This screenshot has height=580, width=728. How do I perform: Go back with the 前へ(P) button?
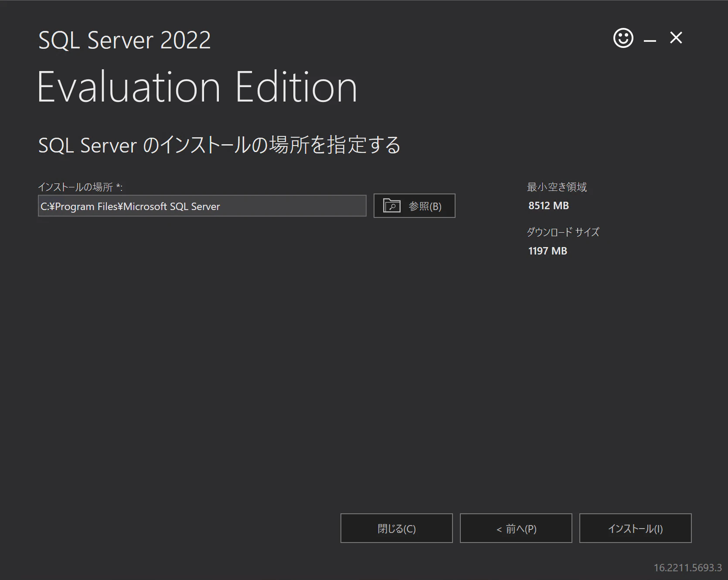coord(516,528)
